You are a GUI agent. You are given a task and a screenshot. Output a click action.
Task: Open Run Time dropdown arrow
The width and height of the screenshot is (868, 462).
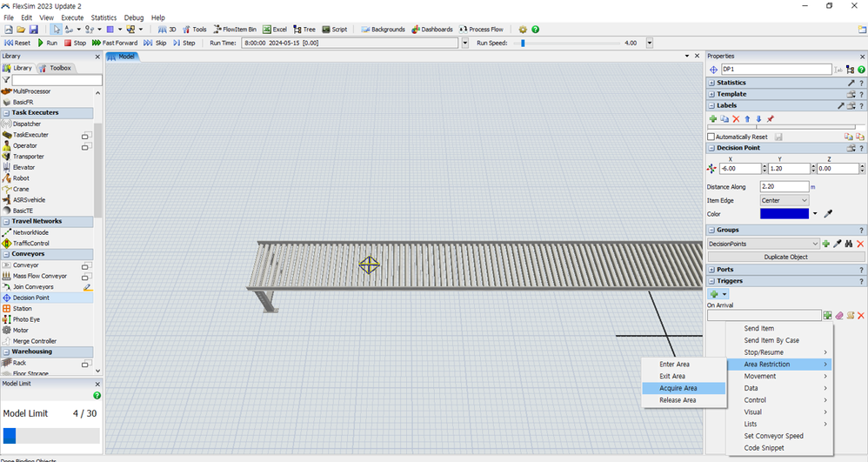[465, 43]
